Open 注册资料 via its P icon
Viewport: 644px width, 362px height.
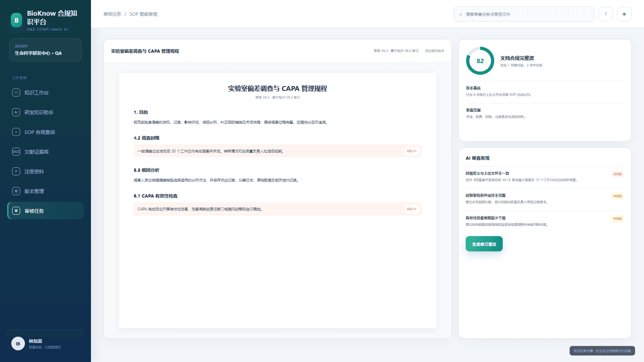[16, 171]
